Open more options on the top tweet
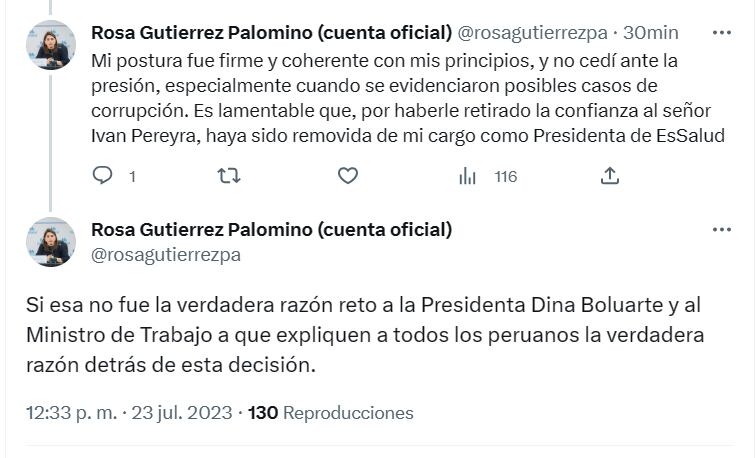 pyautogui.click(x=722, y=33)
